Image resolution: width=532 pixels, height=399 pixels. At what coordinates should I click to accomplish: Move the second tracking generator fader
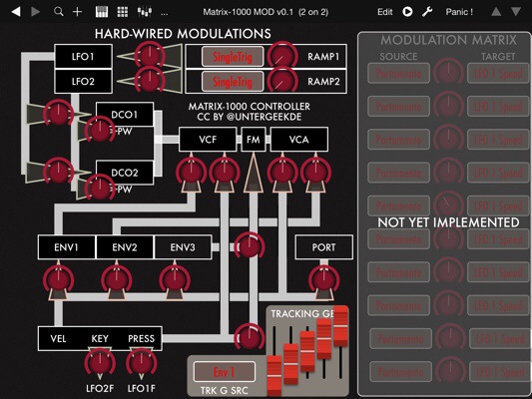coord(290,364)
